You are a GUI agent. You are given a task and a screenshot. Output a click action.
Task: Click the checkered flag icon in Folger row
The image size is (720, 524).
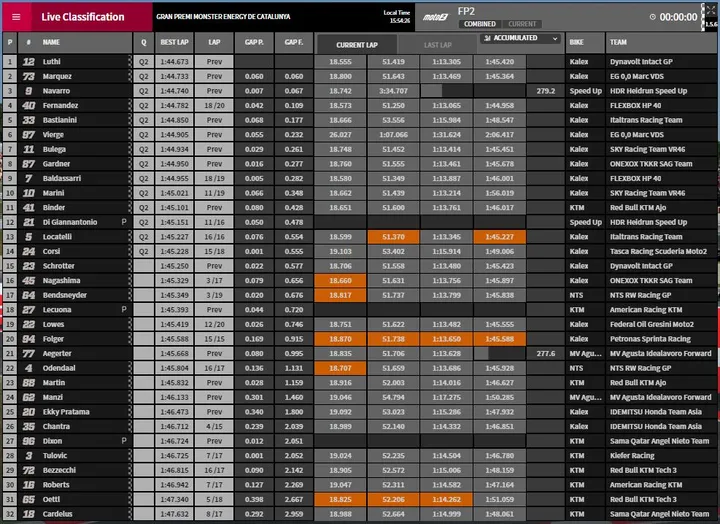tap(129, 339)
